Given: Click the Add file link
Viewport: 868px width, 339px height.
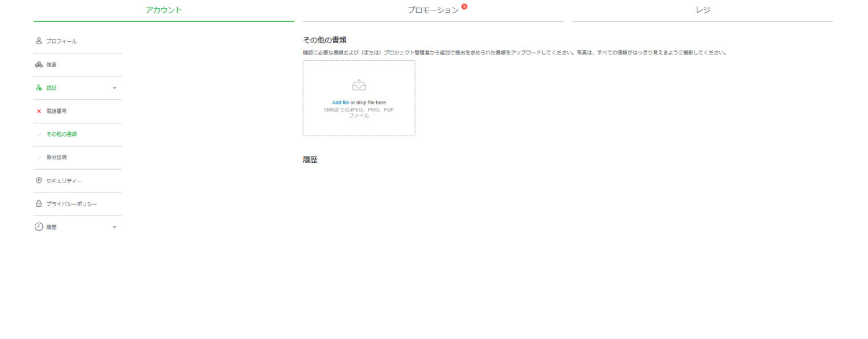Looking at the screenshot, I should click(340, 103).
